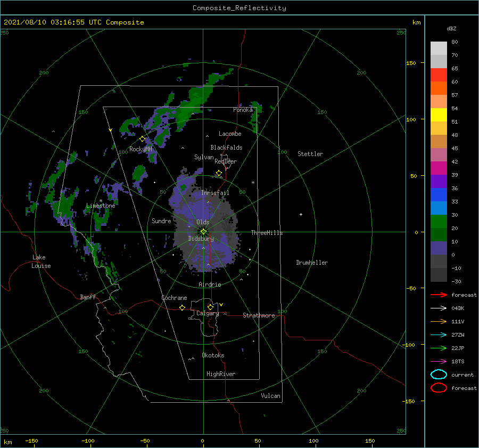Click the Blackfalds town label
The height and width of the screenshot is (448, 479).
click(226, 148)
